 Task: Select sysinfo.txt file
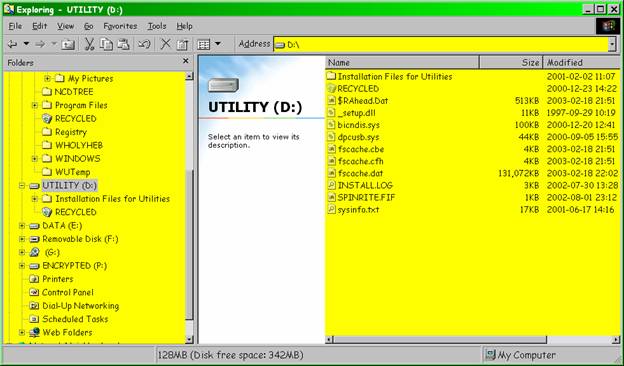[358, 210]
